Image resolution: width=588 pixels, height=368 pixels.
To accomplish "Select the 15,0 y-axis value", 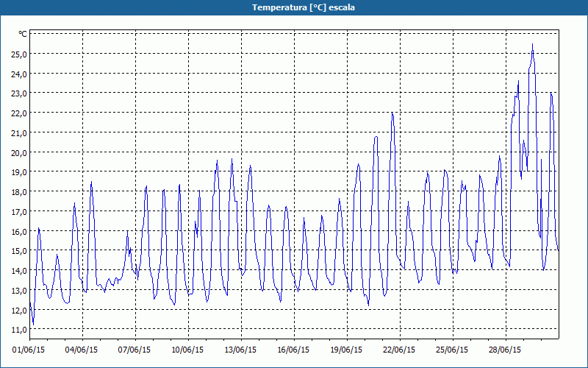I will point(19,251).
